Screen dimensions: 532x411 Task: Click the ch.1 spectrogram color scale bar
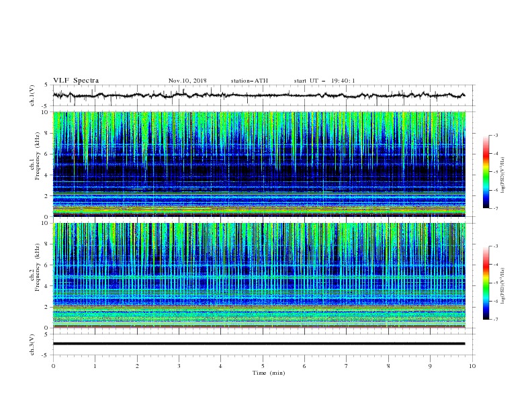[486, 171]
